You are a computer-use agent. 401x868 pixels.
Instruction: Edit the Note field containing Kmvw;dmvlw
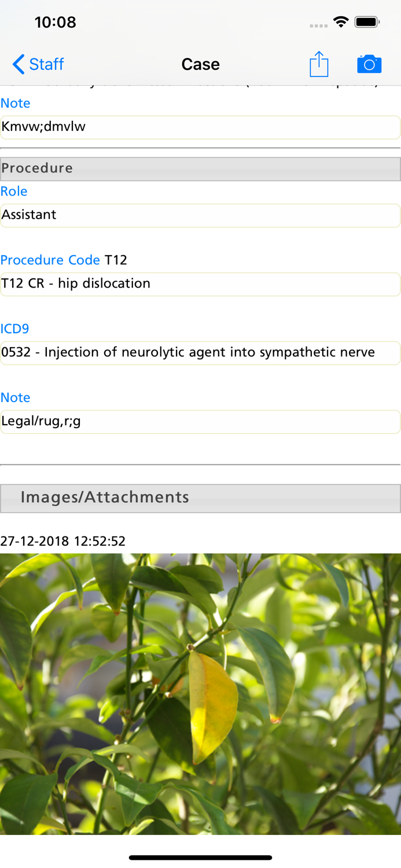200,127
